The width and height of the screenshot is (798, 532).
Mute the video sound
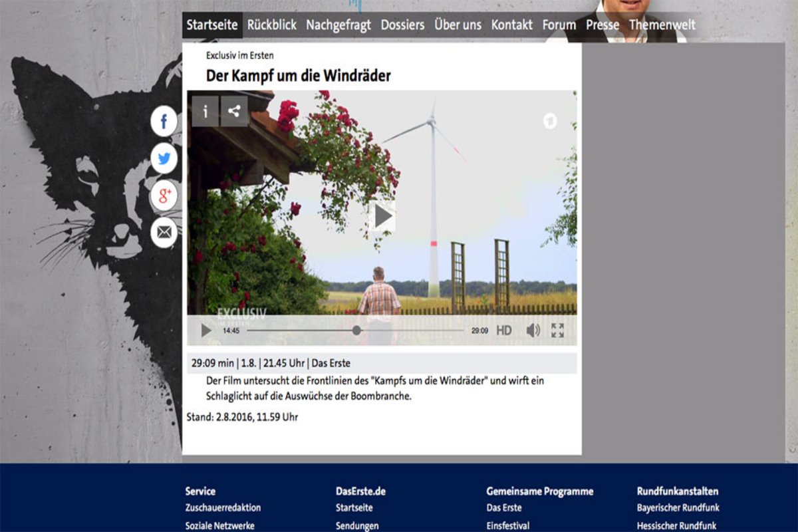coord(533,331)
